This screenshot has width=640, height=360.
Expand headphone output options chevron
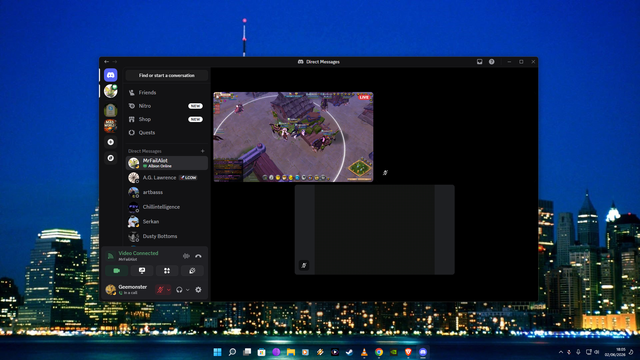(x=187, y=290)
